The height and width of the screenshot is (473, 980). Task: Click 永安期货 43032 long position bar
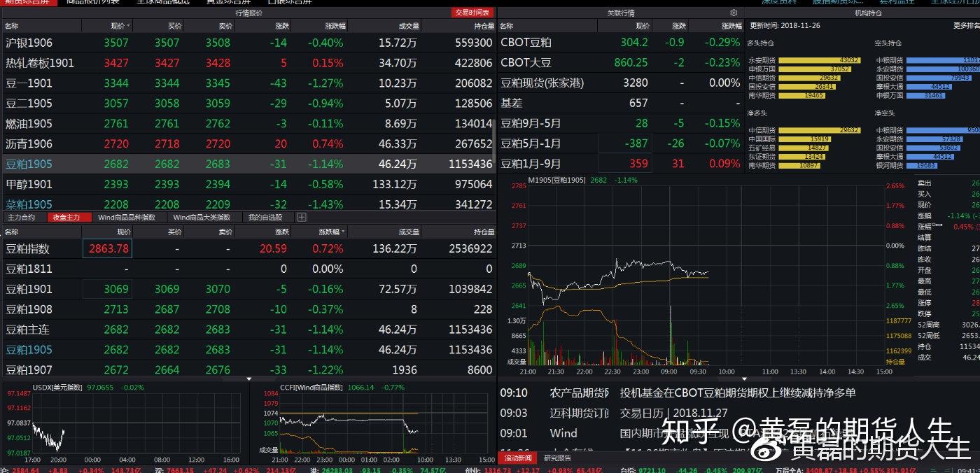[819, 60]
